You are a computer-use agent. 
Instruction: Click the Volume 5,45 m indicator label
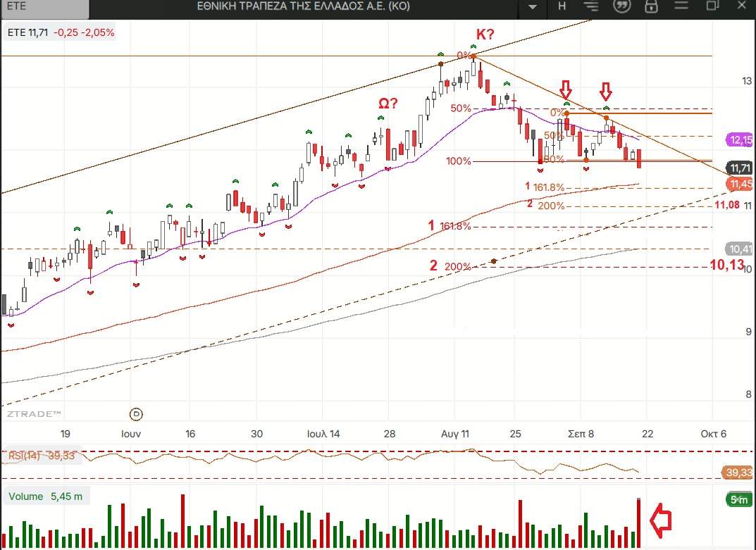[x=46, y=496]
